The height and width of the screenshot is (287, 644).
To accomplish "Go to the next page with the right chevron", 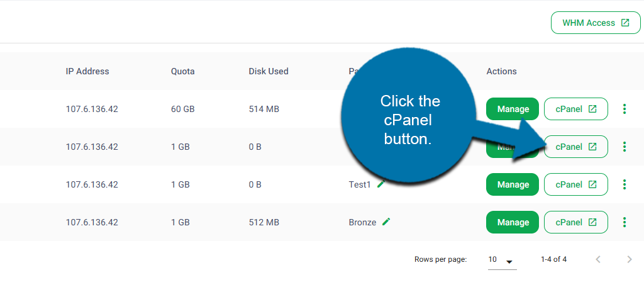I will 630,259.
